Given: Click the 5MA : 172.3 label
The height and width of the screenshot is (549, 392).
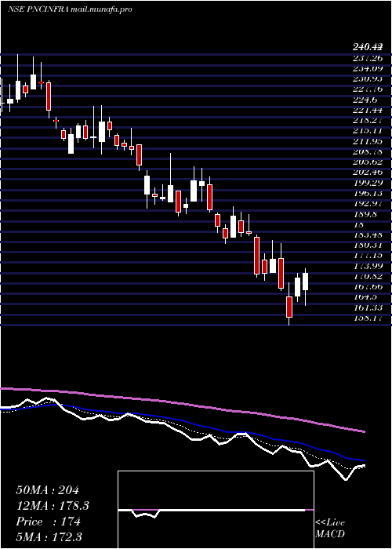Looking at the screenshot, I should tap(50, 536).
